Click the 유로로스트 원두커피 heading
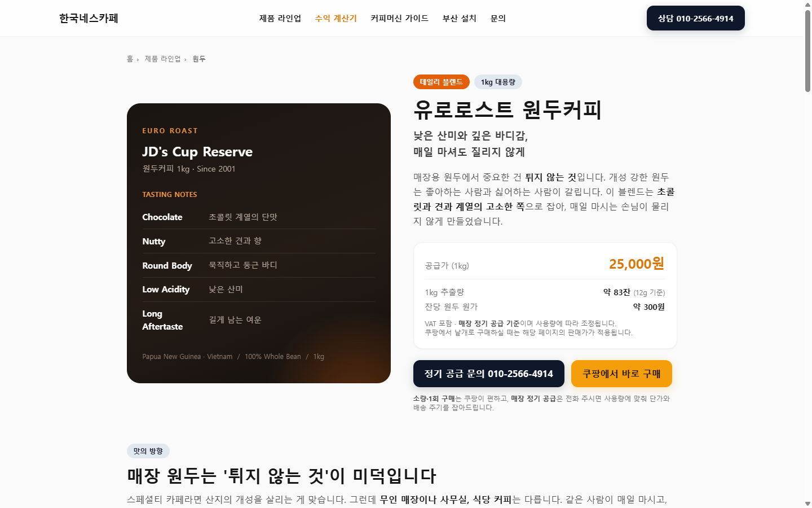 (x=507, y=110)
